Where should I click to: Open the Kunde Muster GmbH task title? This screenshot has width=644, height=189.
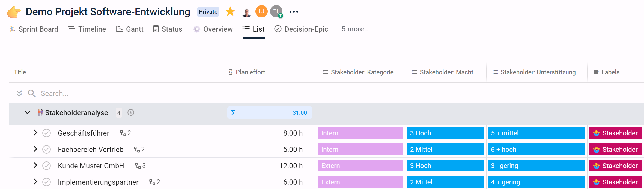(x=91, y=166)
